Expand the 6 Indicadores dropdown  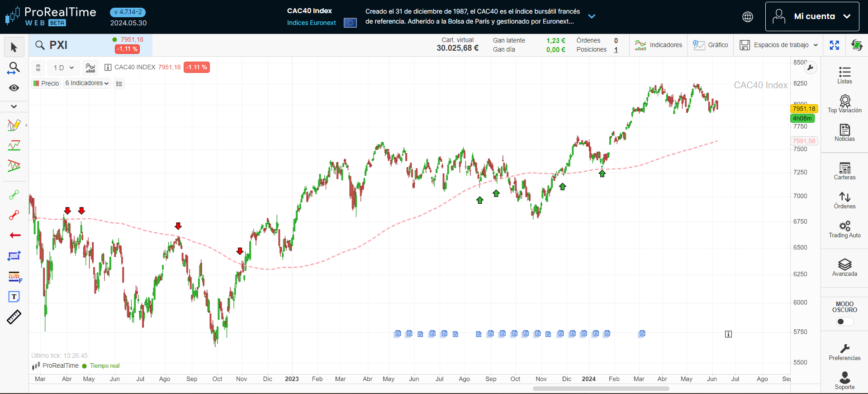[x=87, y=83]
